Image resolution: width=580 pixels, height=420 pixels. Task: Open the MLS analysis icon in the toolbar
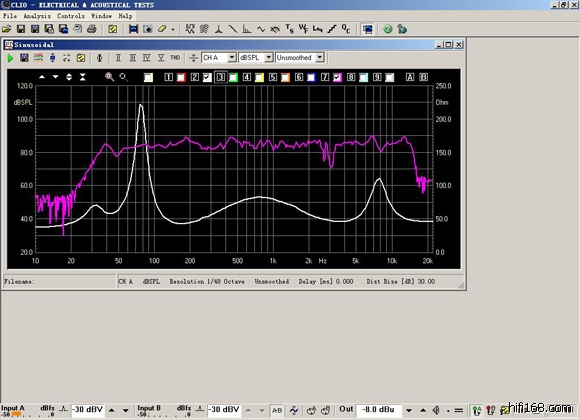(190, 29)
